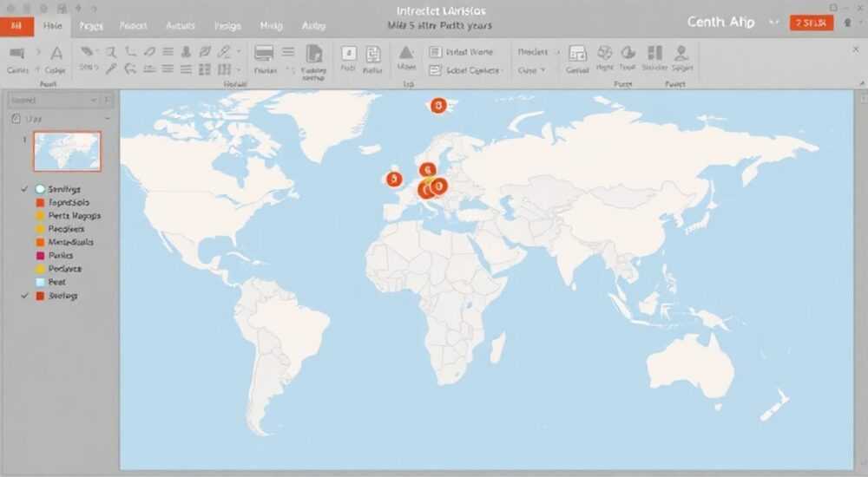The image size is (868, 477).
Task: Select the world map slide thumbnail
Action: point(67,151)
